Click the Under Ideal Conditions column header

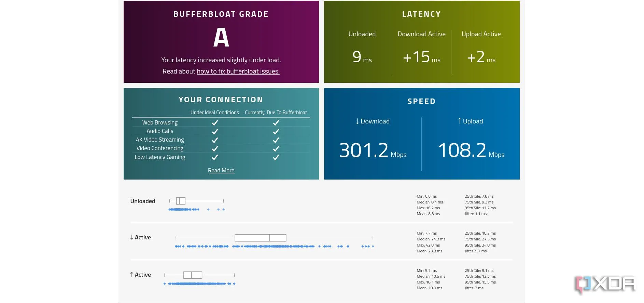[x=214, y=112]
